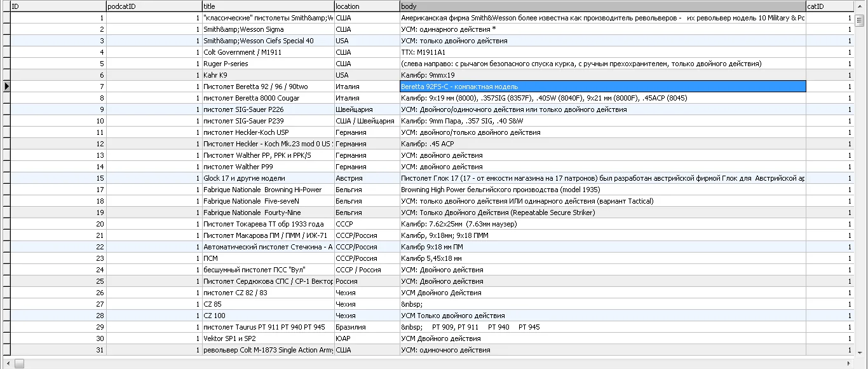
Task: Select the title column header
Action: coord(268,6)
